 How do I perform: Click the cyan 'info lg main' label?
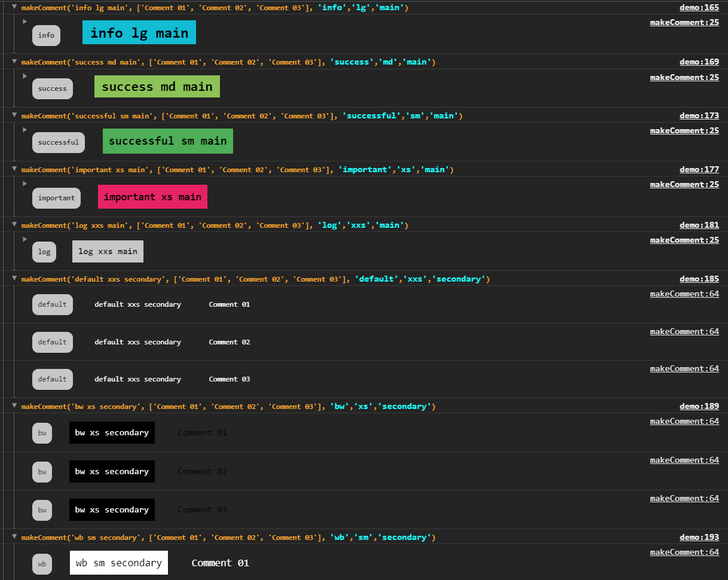click(x=139, y=33)
